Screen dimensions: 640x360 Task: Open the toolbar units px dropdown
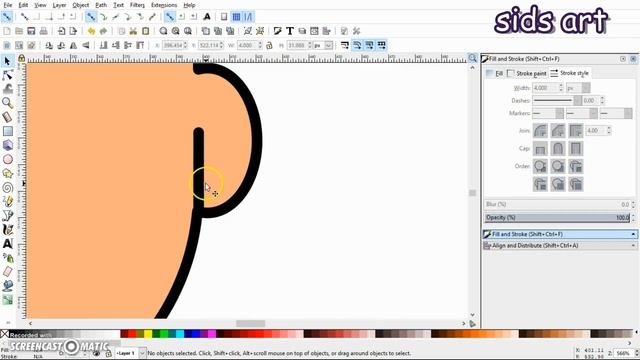tap(328, 45)
